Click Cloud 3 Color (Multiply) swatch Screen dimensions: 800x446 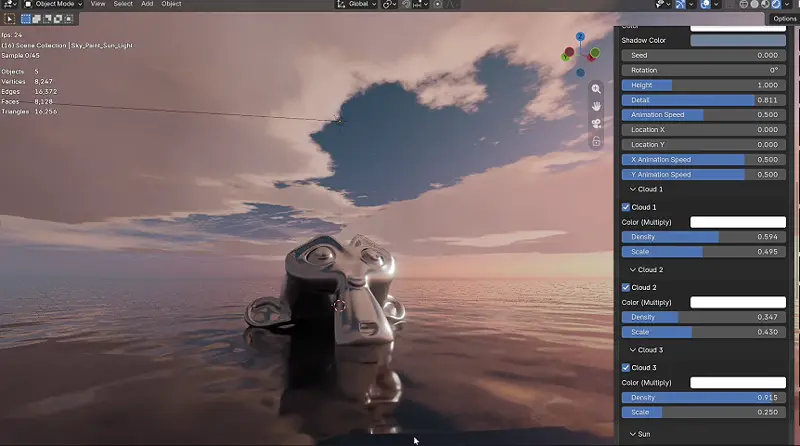[738, 382]
